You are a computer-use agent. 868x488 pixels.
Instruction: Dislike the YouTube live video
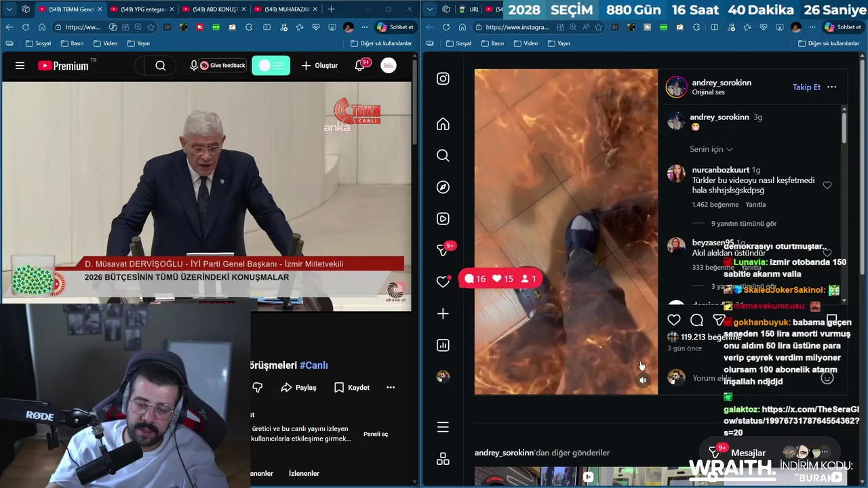pyautogui.click(x=257, y=388)
